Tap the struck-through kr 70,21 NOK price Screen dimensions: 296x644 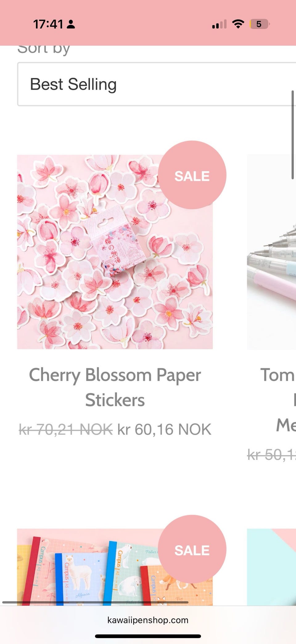pos(66,429)
